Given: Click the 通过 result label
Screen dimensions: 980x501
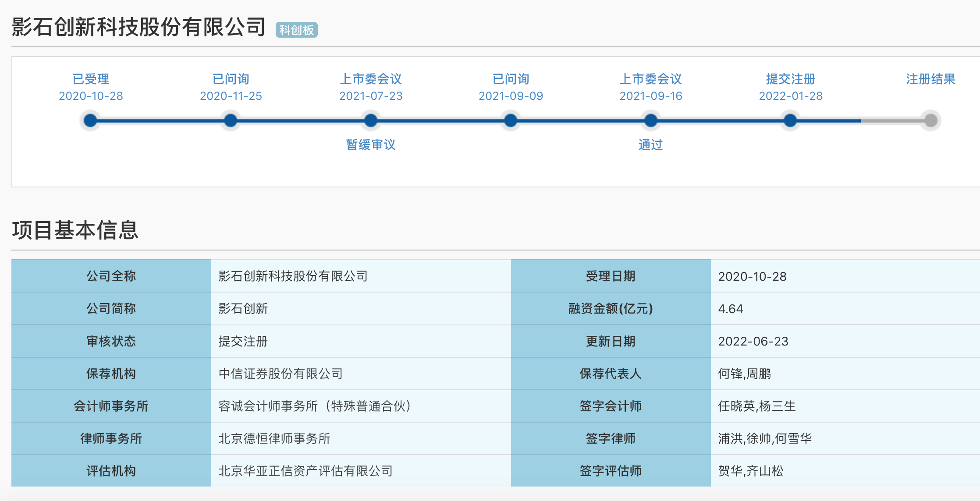Looking at the screenshot, I should pyautogui.click(x=651, y=145).
